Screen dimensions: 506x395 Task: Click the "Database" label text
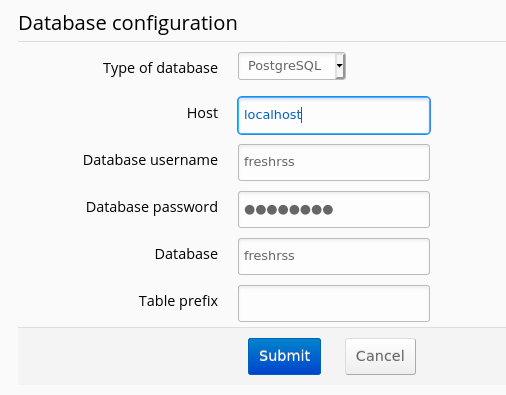(186, 254)
